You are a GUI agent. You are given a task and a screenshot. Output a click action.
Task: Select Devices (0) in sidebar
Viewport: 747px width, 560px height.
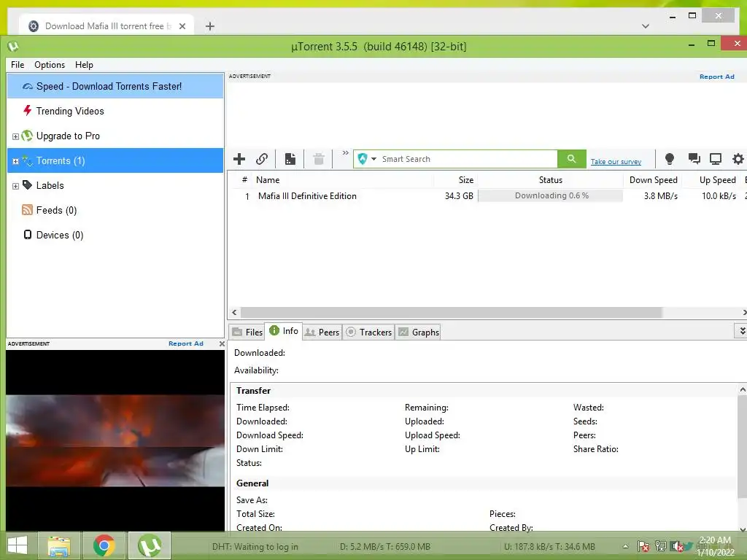(x=115, y=235)
